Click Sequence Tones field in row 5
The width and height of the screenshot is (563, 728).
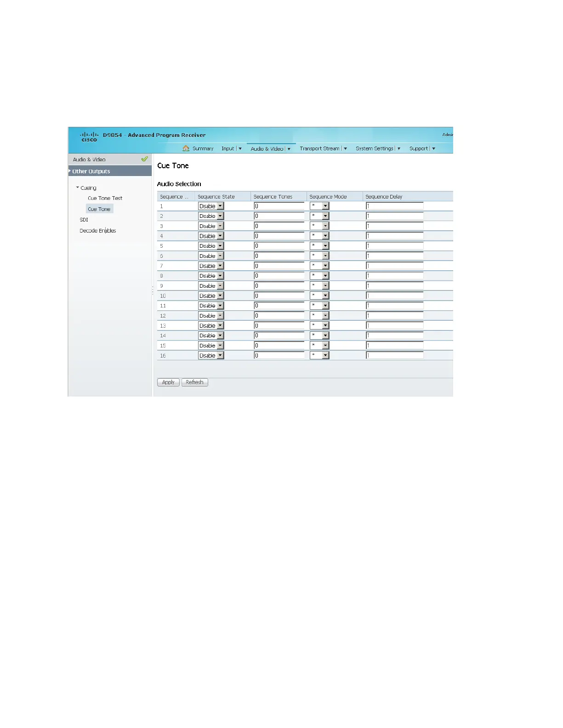click(279, 246)
